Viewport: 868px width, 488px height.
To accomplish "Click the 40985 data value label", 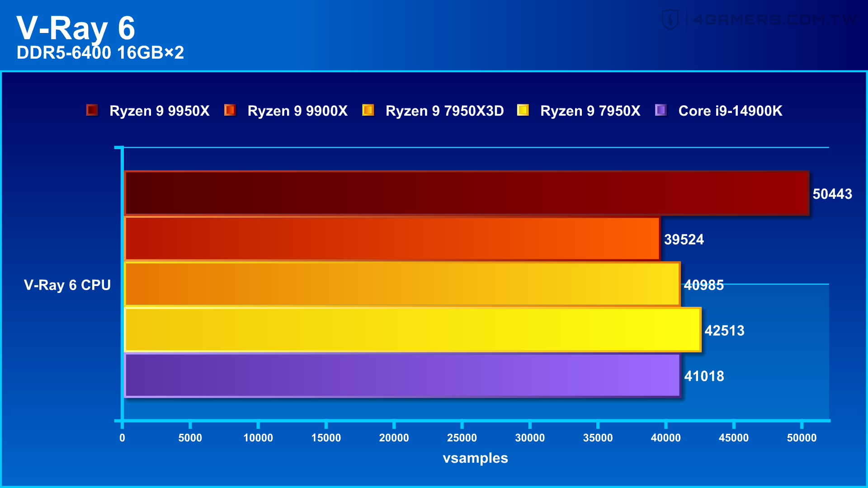I will (704, 285).
